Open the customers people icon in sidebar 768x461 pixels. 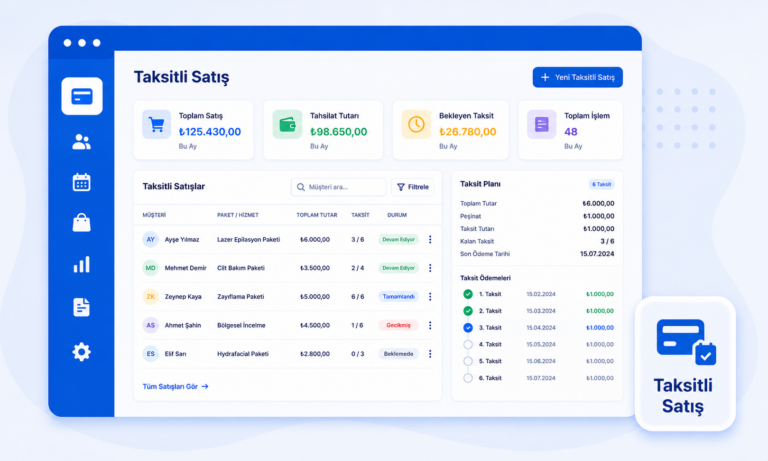[x=81, y=142]
